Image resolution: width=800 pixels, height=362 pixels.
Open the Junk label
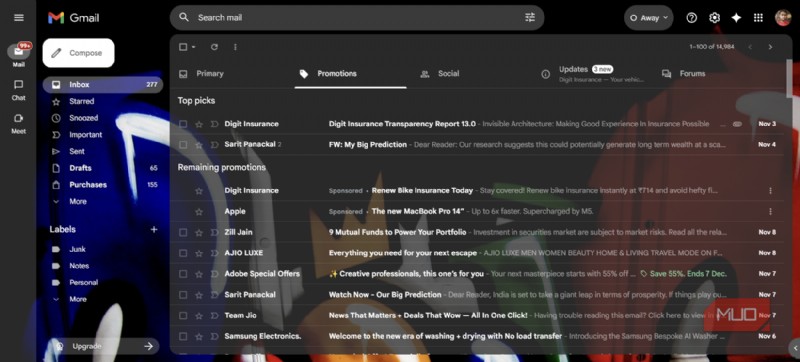[x=103, y=249]
